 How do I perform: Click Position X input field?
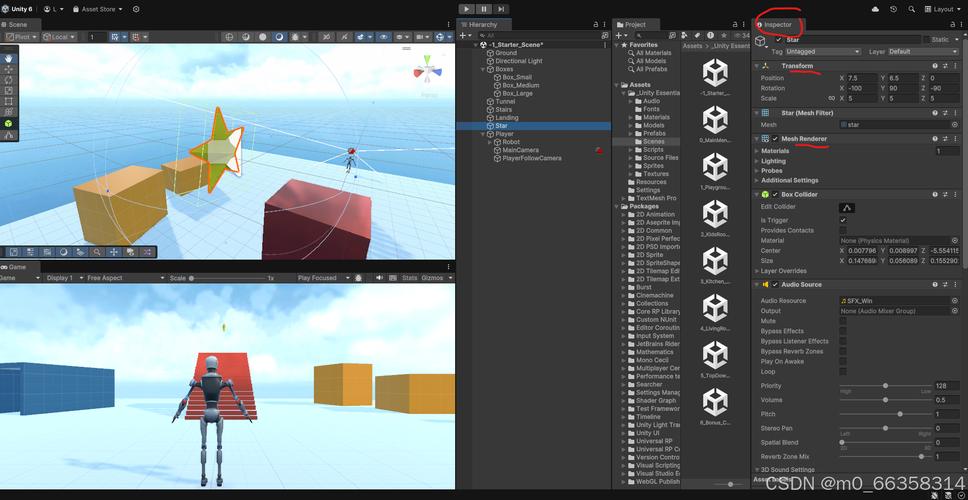tap(862, 78)
